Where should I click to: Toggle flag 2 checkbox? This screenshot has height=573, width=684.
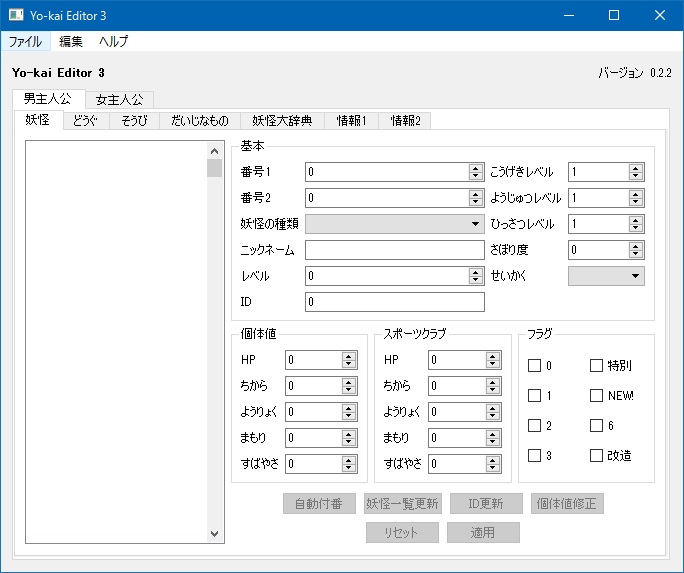[x=534, y=426]
